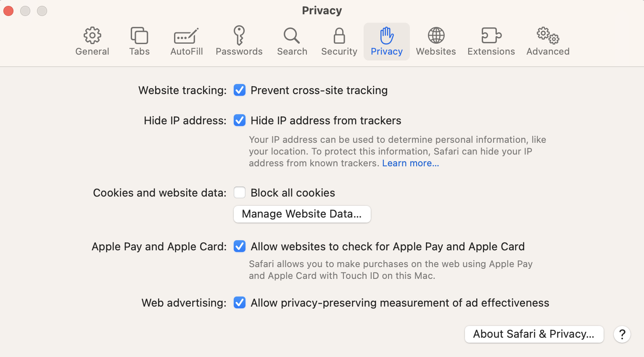Open the Search magnifying glass pane
Image resolution: width=644 pixels, height=357 pixels.
pyautogui.click(x=292, y=36)
